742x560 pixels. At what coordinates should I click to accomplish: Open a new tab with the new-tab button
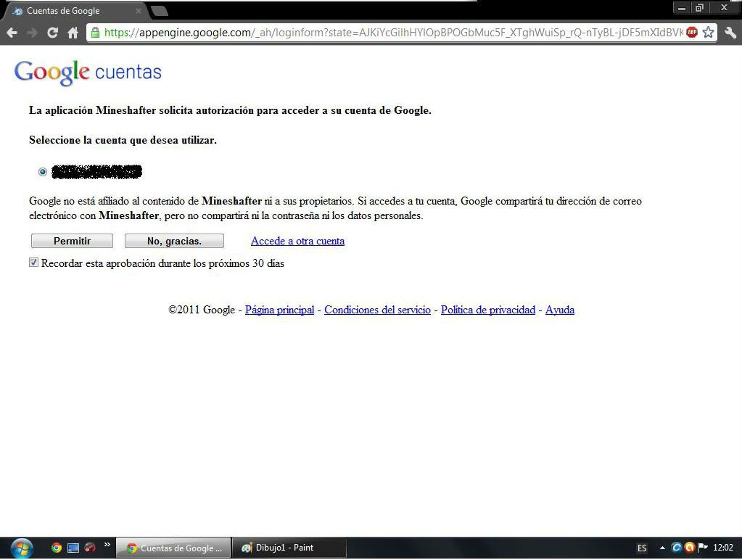click(160, 11)
